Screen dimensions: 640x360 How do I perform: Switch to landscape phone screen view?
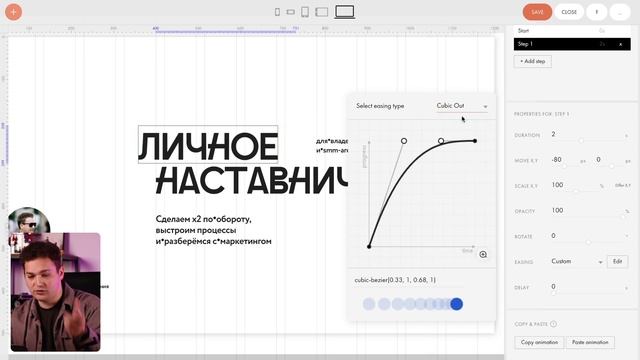pyautogui.click(x=290, y=12)
